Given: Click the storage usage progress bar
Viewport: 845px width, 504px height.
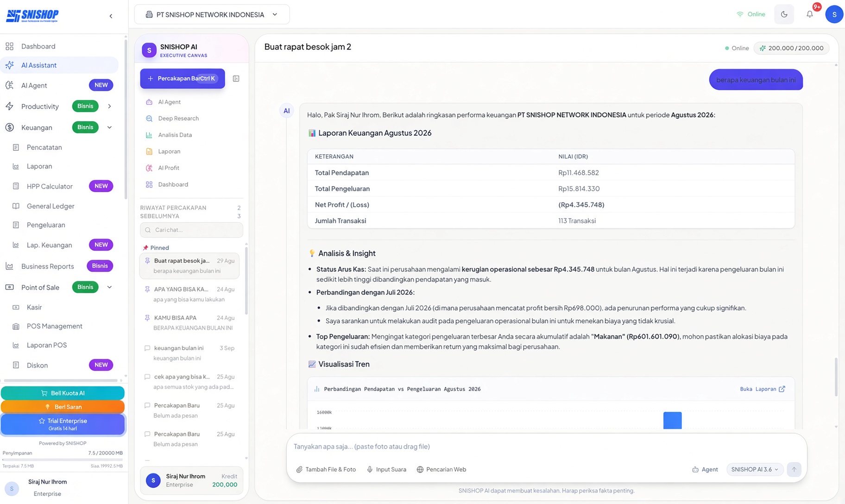Looking at the screenshot, I should point(63,460).
